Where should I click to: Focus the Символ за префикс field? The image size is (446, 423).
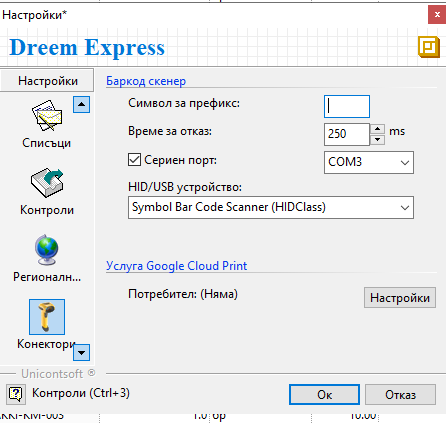tap(347, 106)
